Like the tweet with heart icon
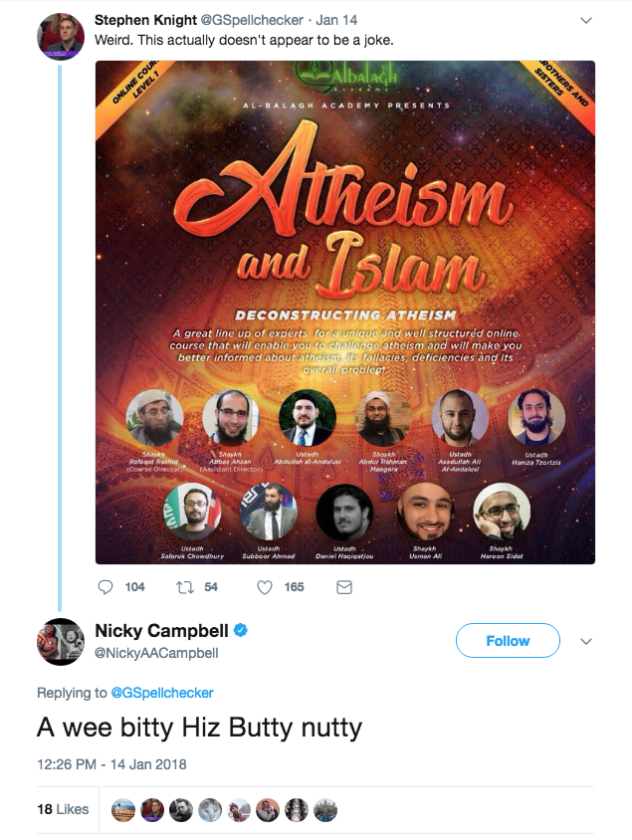The image size is (632, 840). coord(266,587)
